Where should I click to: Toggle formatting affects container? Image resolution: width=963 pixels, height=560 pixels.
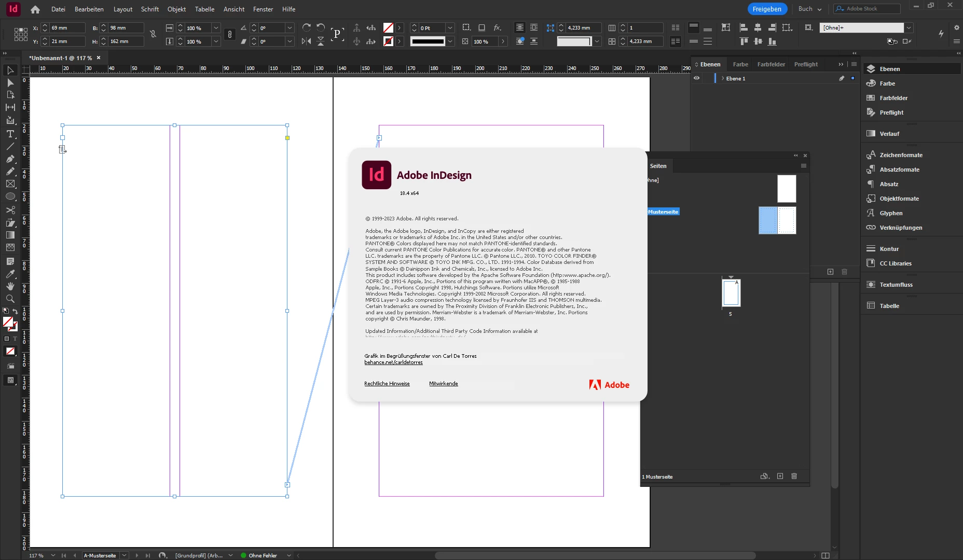click(7, 339)
